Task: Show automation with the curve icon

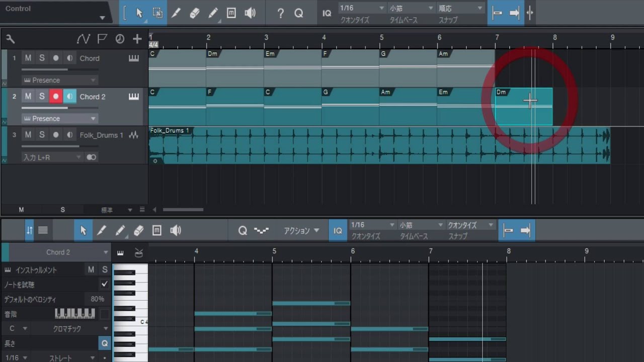Action: (83, 39)
